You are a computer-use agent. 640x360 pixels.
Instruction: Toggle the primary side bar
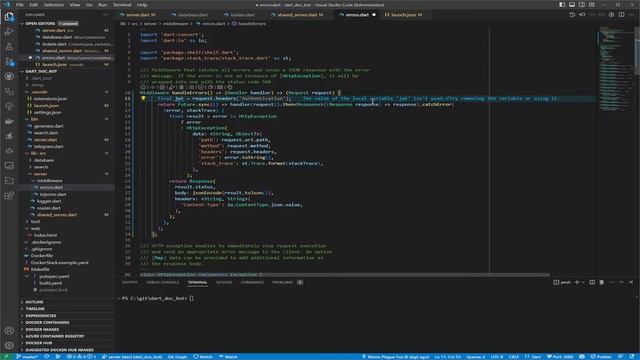click(x=562, y=5)
